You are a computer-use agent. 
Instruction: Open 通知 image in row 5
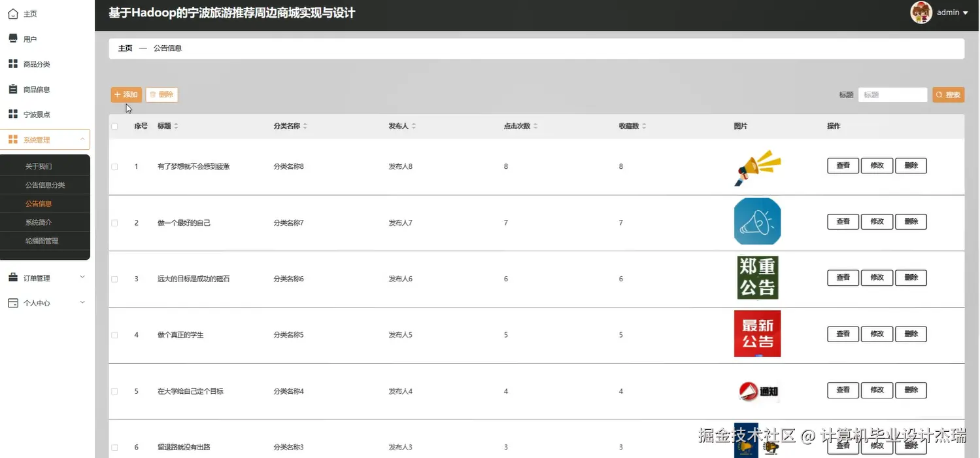pos(759,391)
